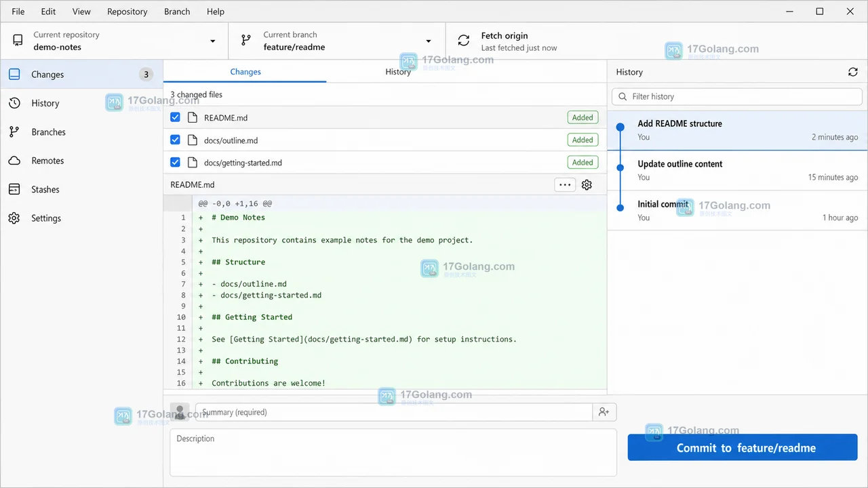The width and height of the screenshot is (868, 488).
Task: Click the Changes sidebar icon
Action: point(14,75)
